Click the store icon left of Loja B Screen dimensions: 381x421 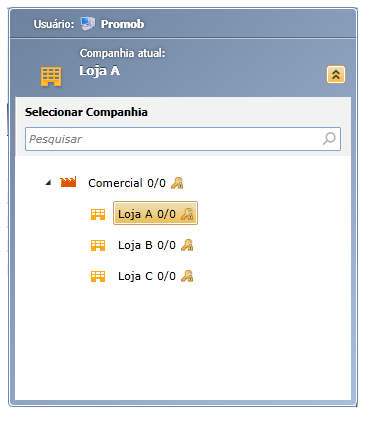tap(98, 245)
